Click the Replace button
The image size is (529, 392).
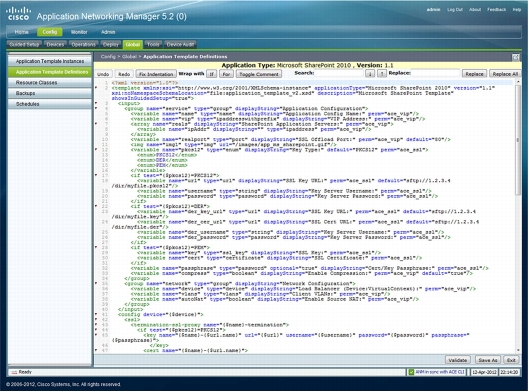click(474, 74)
